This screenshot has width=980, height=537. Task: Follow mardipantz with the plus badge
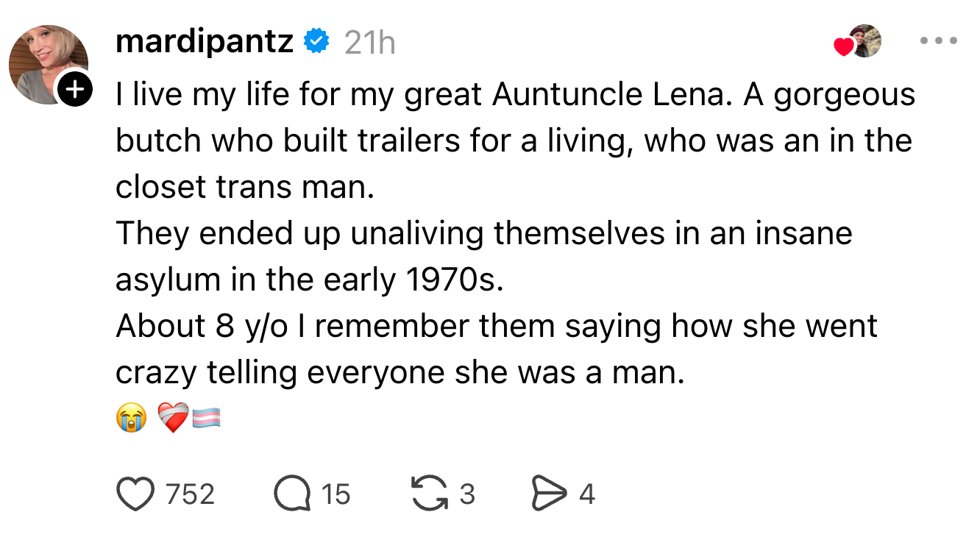75,90
